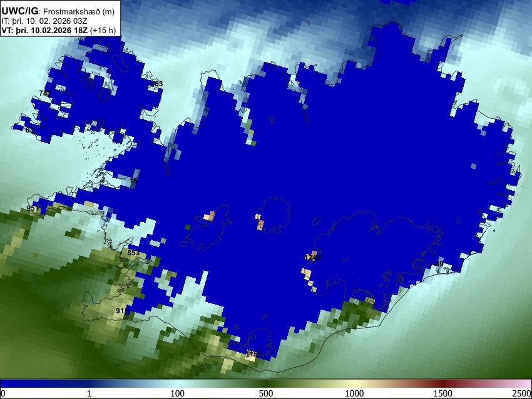Click the color scale label 500

click(x=265, y=393)
